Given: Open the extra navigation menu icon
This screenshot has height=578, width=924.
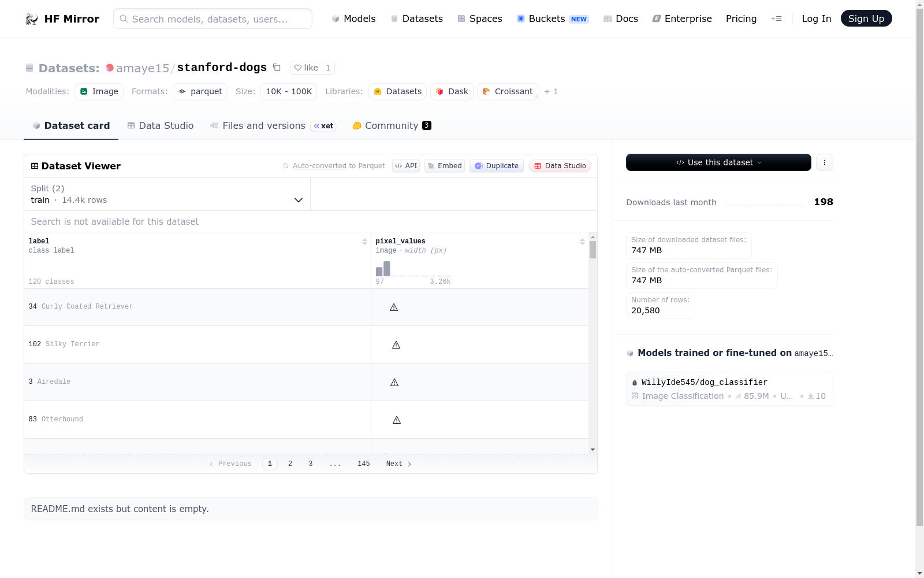Looking at the screenshot, I should [776, 18].
